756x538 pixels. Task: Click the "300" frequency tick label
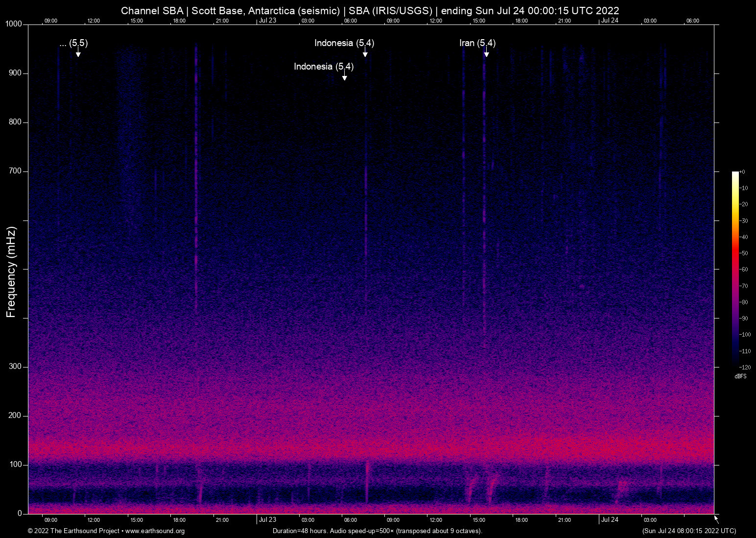pyautogui.click(x=15, y=366)
